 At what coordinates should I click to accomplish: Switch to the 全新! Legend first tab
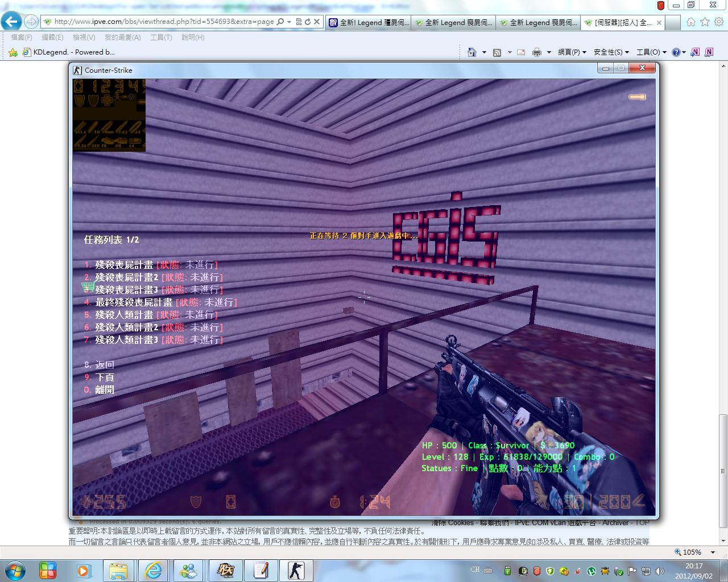click(x=368, y=23)
